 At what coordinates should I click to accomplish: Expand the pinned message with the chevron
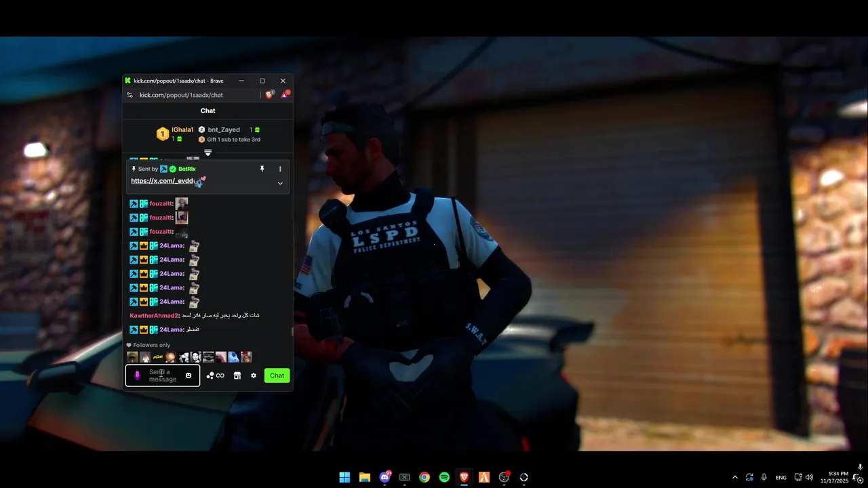coord(280,183)
